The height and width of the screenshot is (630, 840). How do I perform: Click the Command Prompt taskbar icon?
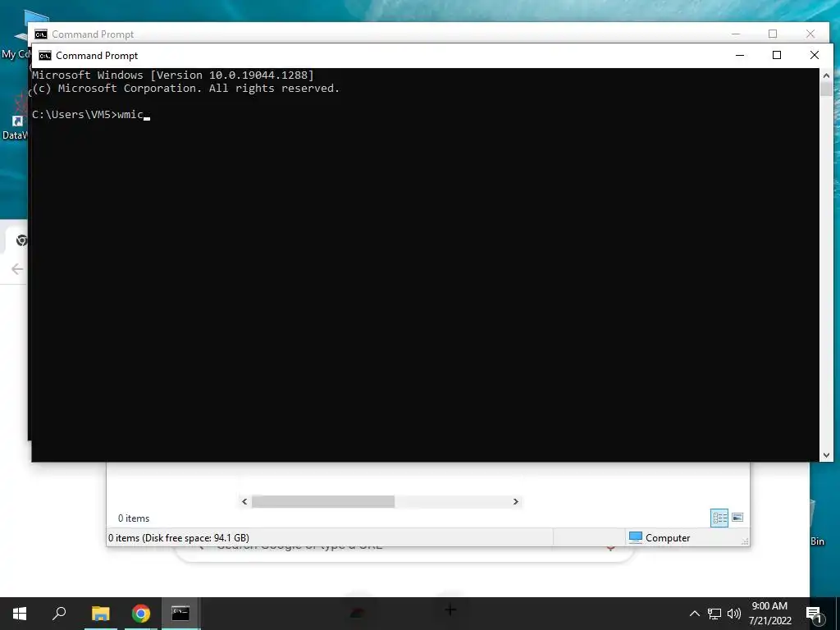click(180, 613)
